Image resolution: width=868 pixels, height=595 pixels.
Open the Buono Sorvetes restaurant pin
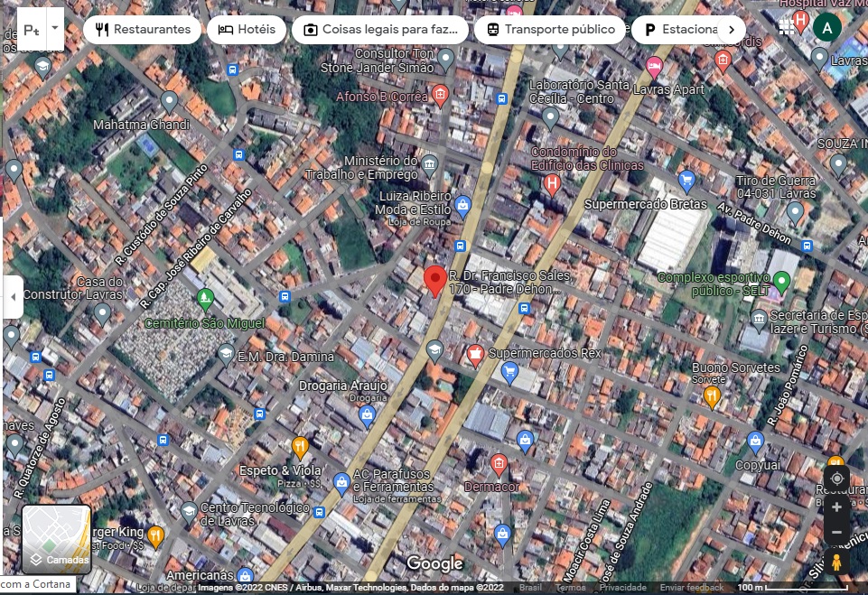click(x=712, y=397)
